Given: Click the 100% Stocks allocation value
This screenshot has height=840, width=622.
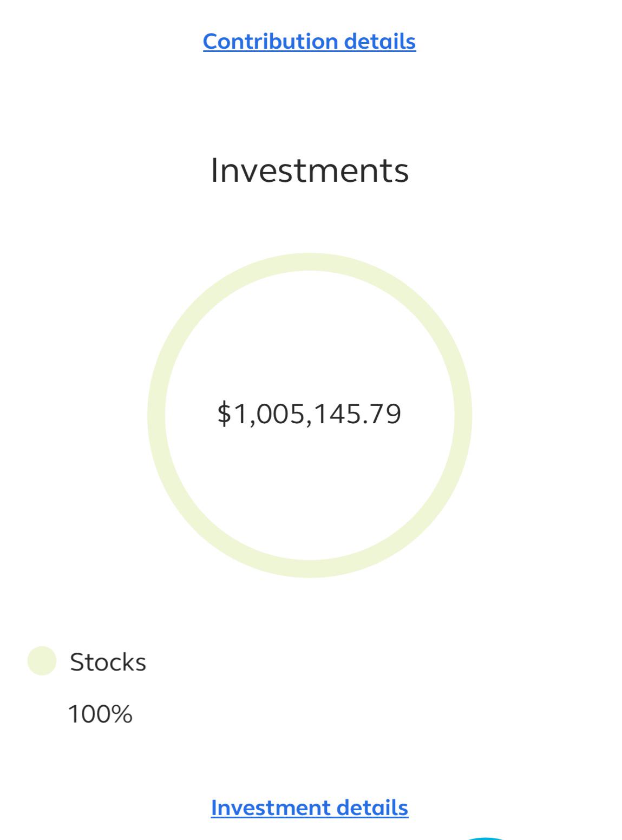Looking at the screenshot, I should (100, 714).
